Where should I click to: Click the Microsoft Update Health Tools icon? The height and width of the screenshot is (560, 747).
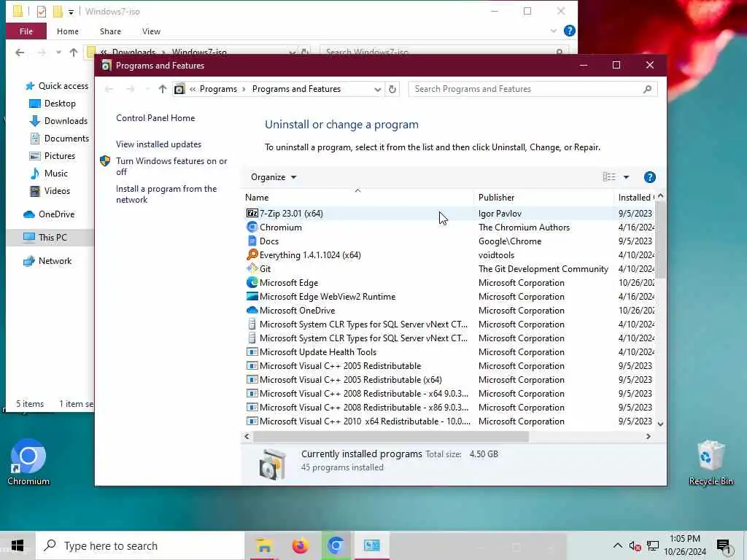[252, 352]
